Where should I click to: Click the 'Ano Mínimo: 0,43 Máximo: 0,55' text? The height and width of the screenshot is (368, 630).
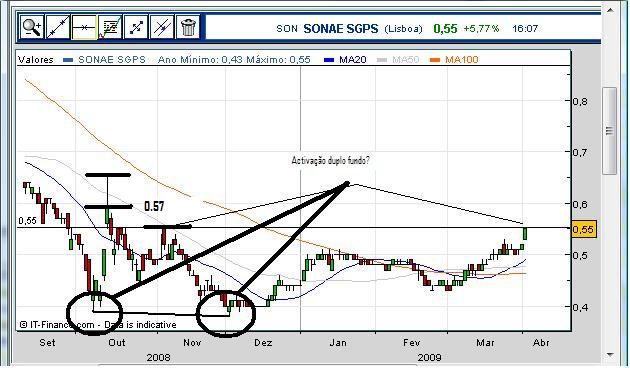click(x=234, y=60)
